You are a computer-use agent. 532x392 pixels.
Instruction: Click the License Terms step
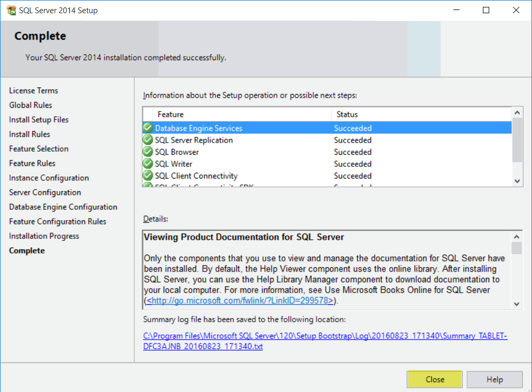[x=33, y=91]
